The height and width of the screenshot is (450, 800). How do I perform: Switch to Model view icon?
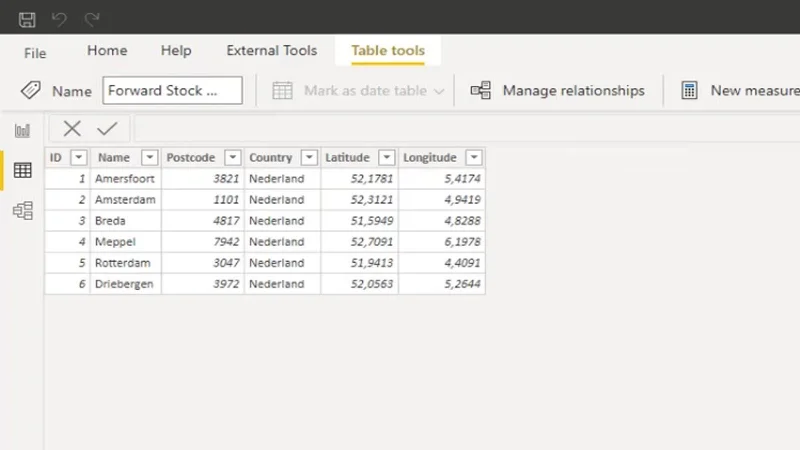23,210
